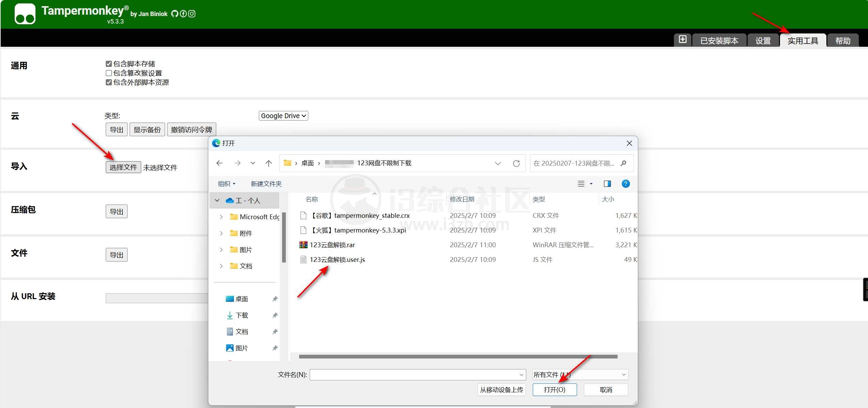Click the search magnifier icon in dialog

[623, 163]
